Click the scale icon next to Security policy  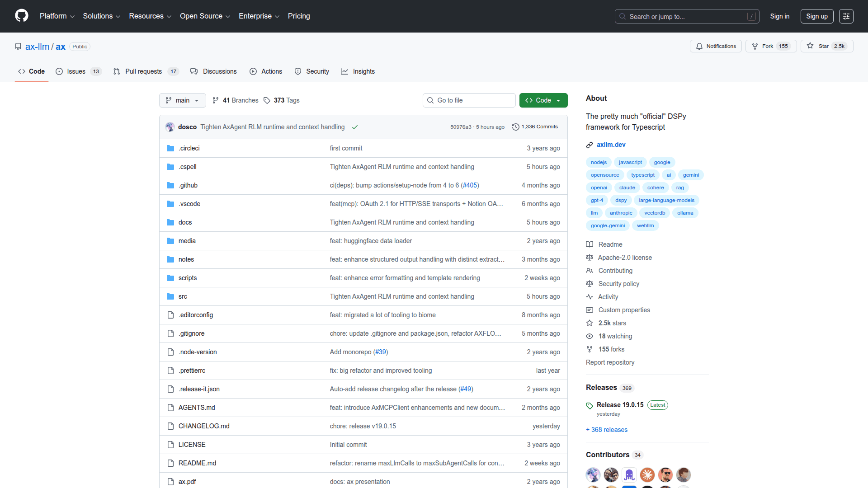pyautogui.click(x=590, y=284)
